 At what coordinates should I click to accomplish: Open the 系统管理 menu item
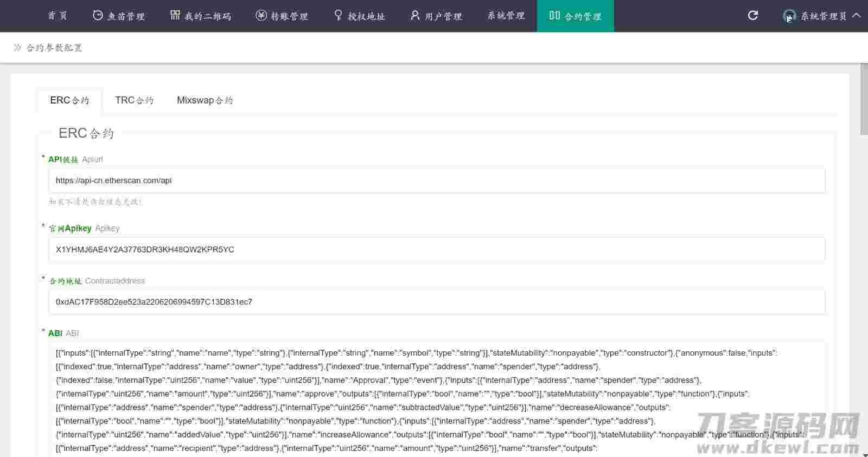(506, 16)
